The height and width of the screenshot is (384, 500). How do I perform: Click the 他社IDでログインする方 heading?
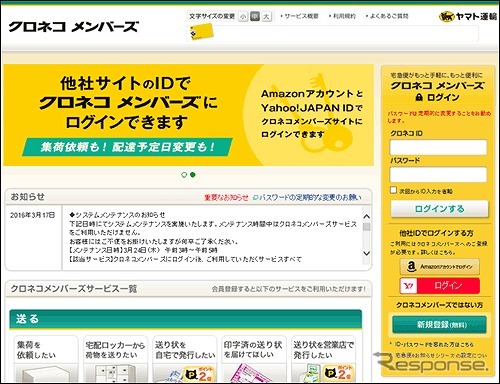(x=437, y=233)
